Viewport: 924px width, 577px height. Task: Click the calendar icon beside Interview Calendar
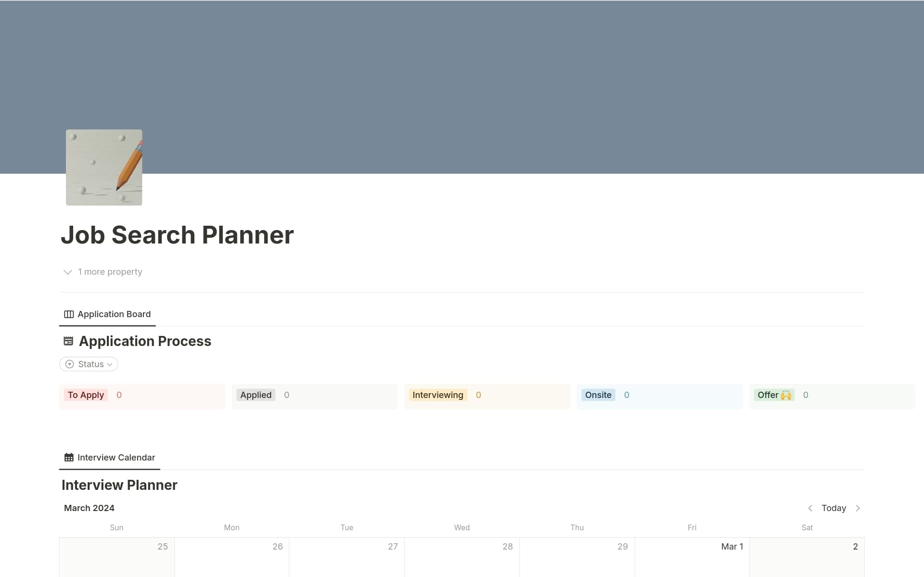tap(69, 457)
